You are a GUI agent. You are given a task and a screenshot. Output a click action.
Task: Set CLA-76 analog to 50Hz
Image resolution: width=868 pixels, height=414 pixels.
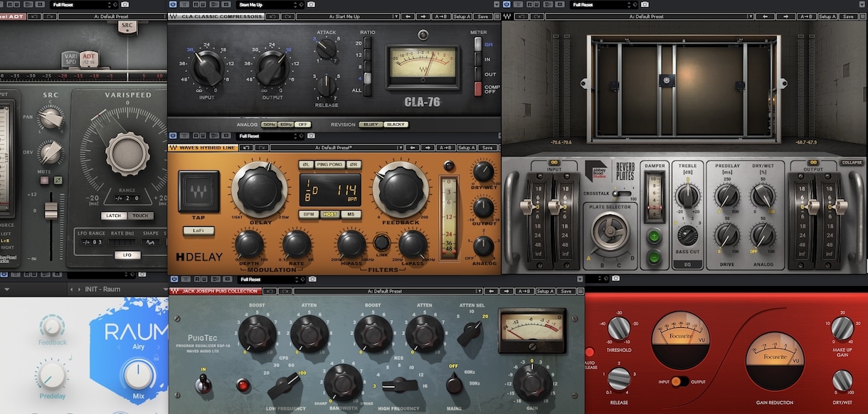point(269,124)
